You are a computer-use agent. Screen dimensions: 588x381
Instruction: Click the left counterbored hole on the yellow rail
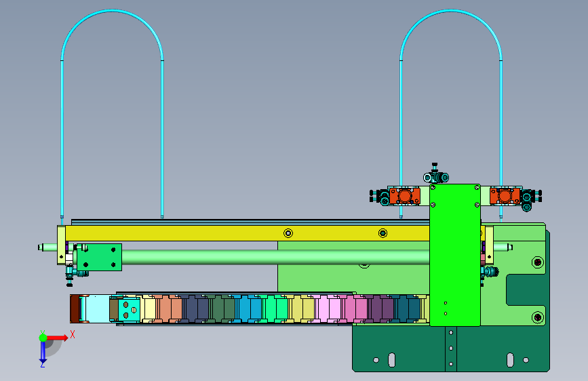(x=288, y=233)
